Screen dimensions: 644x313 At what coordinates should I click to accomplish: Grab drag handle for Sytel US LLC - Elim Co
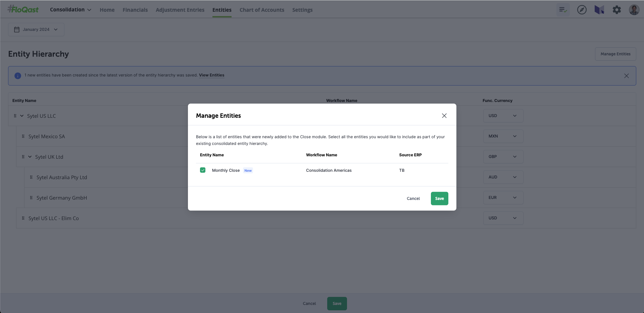23,218
